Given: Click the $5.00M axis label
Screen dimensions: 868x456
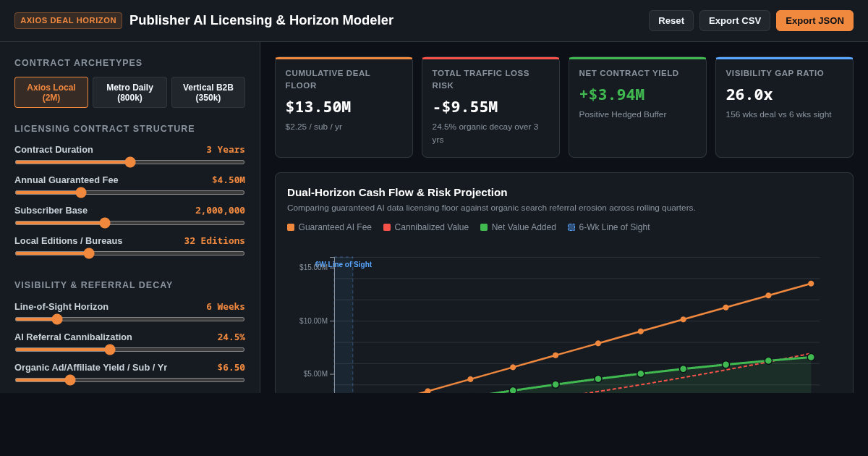Looking at the screenshot, I should pyautogui.click(x=315, y=374).
